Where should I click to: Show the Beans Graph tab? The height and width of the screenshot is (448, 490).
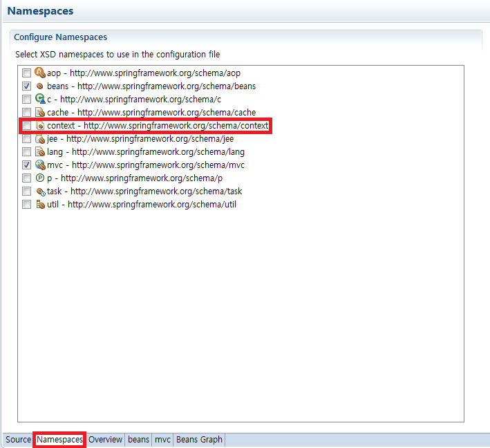pos(199,440)
